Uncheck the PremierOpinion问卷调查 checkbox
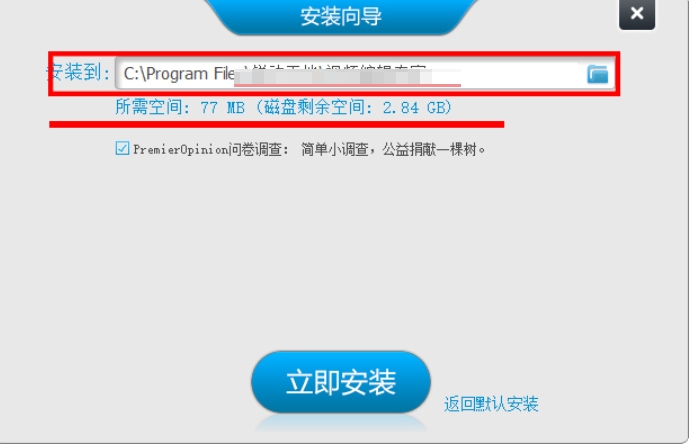694x447 pixels. pyautogui.click(x=122, y=148)
